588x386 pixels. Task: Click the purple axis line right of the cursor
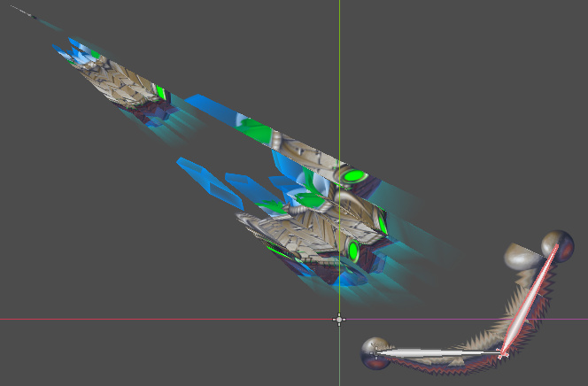pyautogui.click(x=460, y=319)
